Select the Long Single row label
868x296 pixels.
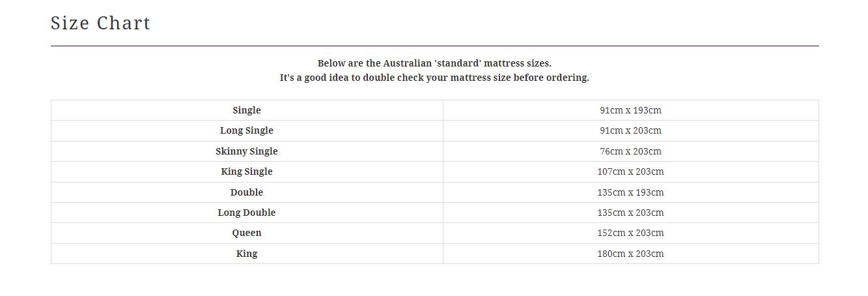point(247,130)
